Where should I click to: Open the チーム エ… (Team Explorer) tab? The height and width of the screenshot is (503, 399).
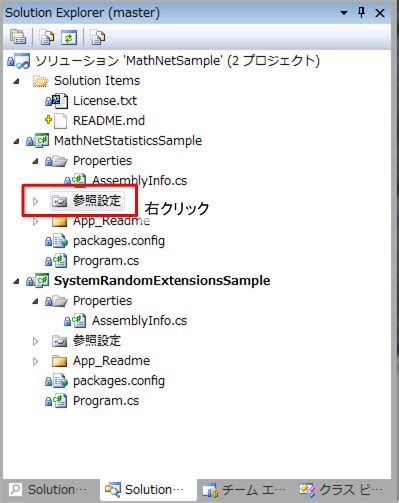(245, 490)
